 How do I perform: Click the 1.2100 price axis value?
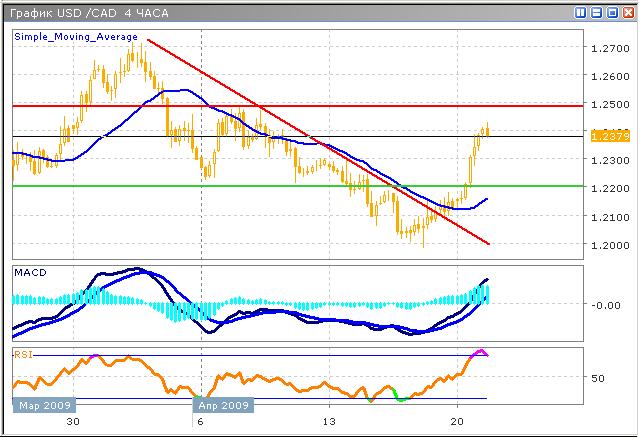[x=610, y=217]
